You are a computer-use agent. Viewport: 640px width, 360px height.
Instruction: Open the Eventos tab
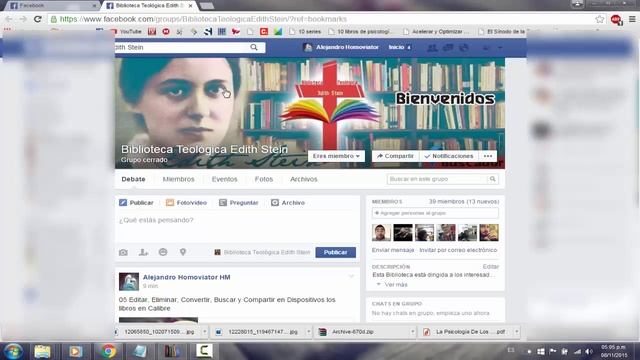click(224, 179)
